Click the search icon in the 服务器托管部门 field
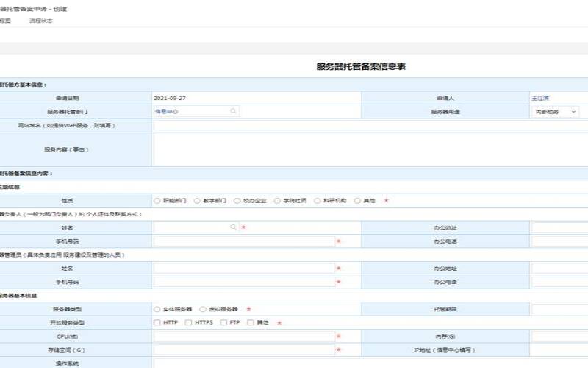588x368 pixels. coord(233,111)
